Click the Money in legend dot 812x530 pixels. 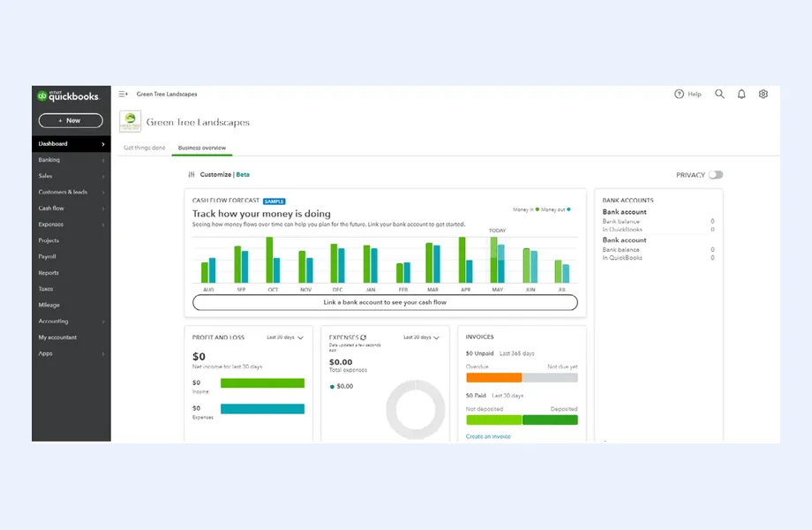(x=537, y=209)
